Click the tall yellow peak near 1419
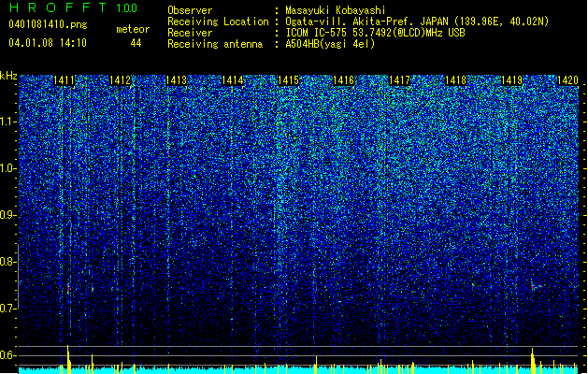Viewport: 588px width, 374px height. pos(533,361)
